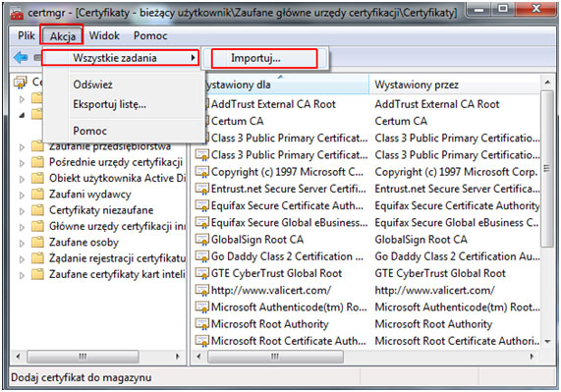561x392 pixels.
Task: Open the Plik menu
Action: pyautogui.click(x=27, y=35)
